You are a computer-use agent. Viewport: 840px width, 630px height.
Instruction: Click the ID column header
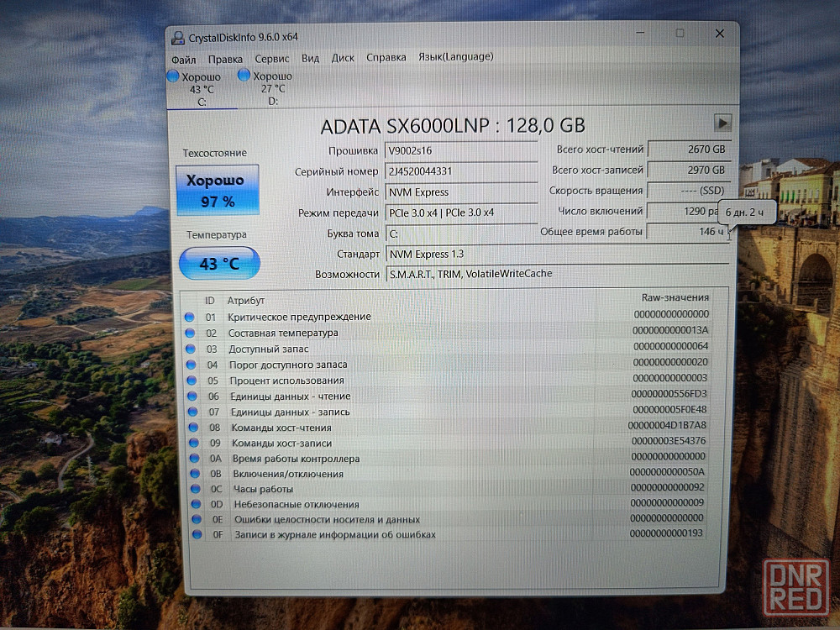click(209, 301)
